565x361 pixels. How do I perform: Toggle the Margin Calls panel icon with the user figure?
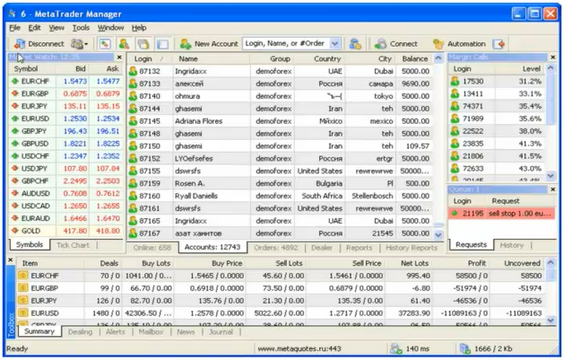(124, 44)
